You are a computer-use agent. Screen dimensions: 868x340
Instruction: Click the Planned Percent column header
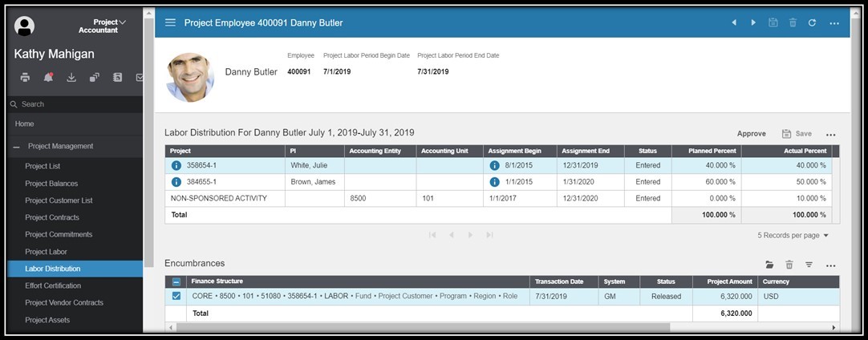point(707,151)
